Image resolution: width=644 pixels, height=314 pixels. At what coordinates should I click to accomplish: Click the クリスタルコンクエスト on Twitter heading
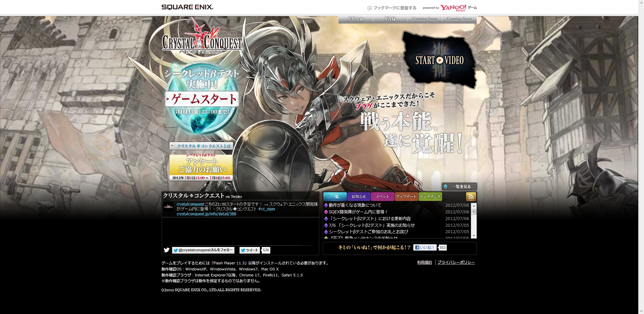(202, 196)
